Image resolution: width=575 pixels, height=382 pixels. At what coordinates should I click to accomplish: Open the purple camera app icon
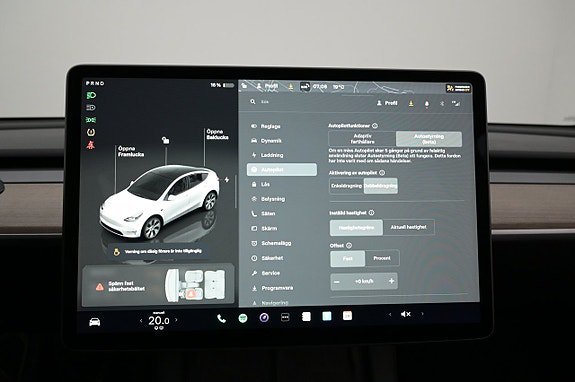pos(264,317)
